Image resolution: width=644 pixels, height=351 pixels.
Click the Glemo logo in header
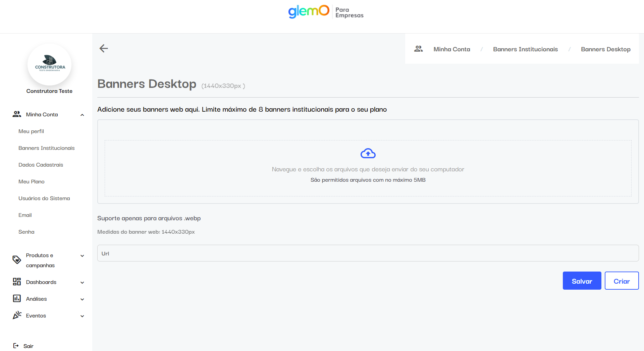pyautogui.click(x=309, y=11)
